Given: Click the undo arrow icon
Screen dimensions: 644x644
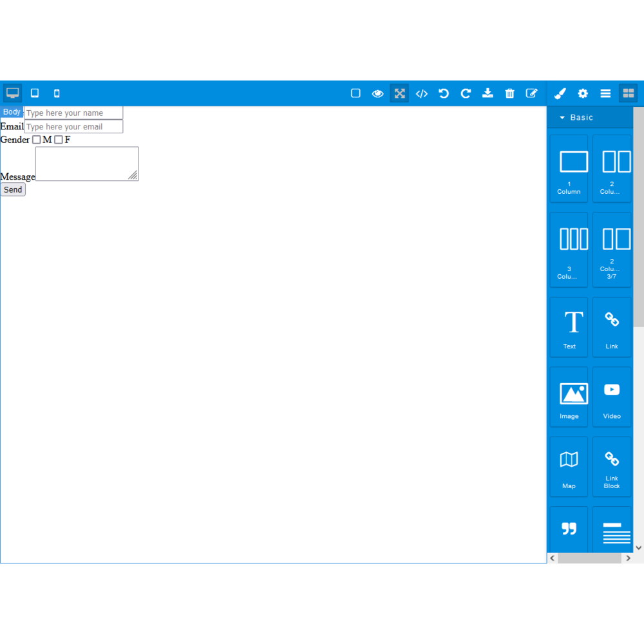Looking at the screenshot, I should click(x=444, y=93).
